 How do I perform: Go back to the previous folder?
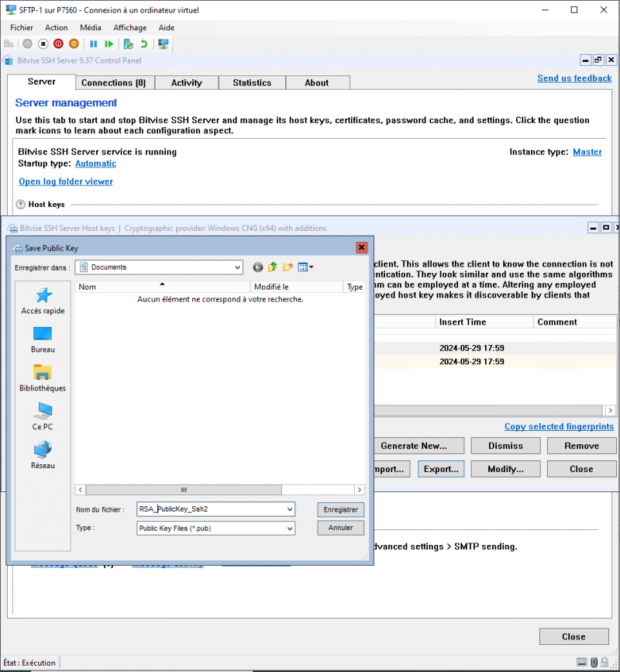point(257,267)
